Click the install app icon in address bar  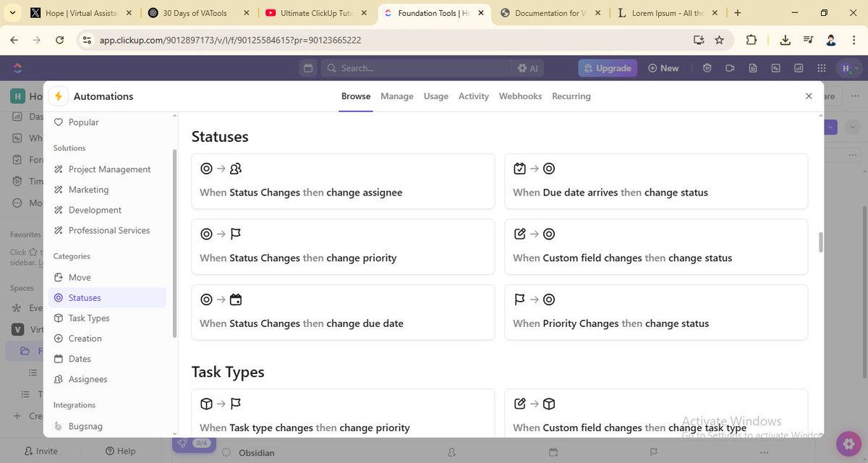698,40
